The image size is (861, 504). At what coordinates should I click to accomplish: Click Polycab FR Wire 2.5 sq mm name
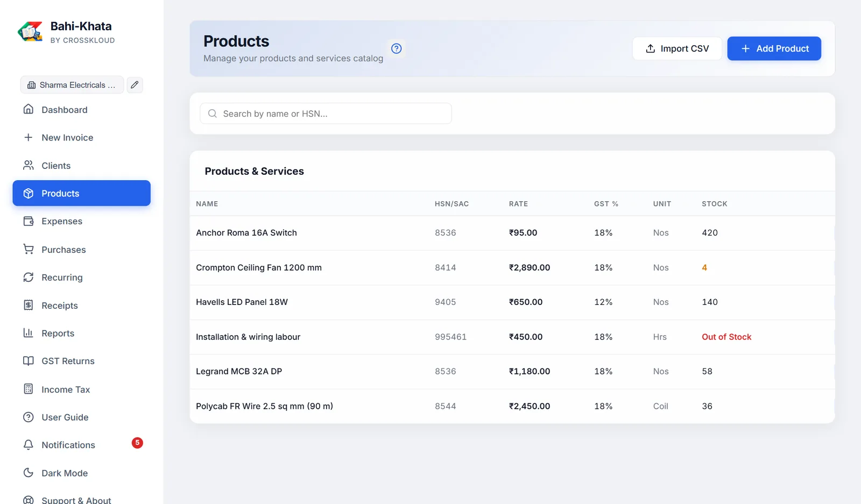[x=264, y=407]
